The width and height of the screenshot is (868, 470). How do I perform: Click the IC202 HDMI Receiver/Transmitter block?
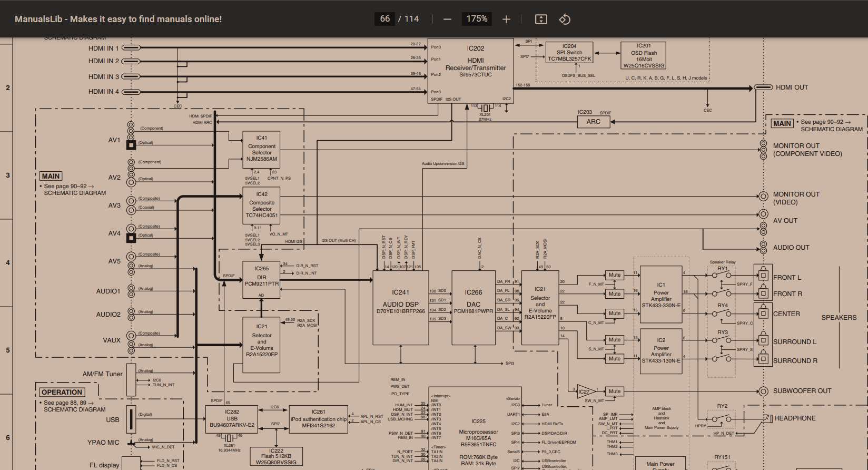(x=470, y=71)
